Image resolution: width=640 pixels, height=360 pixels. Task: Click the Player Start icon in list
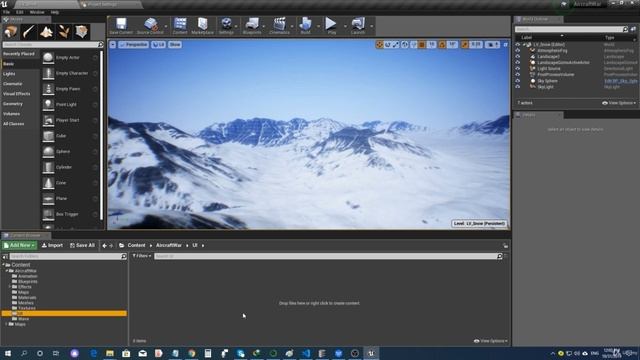48,120
